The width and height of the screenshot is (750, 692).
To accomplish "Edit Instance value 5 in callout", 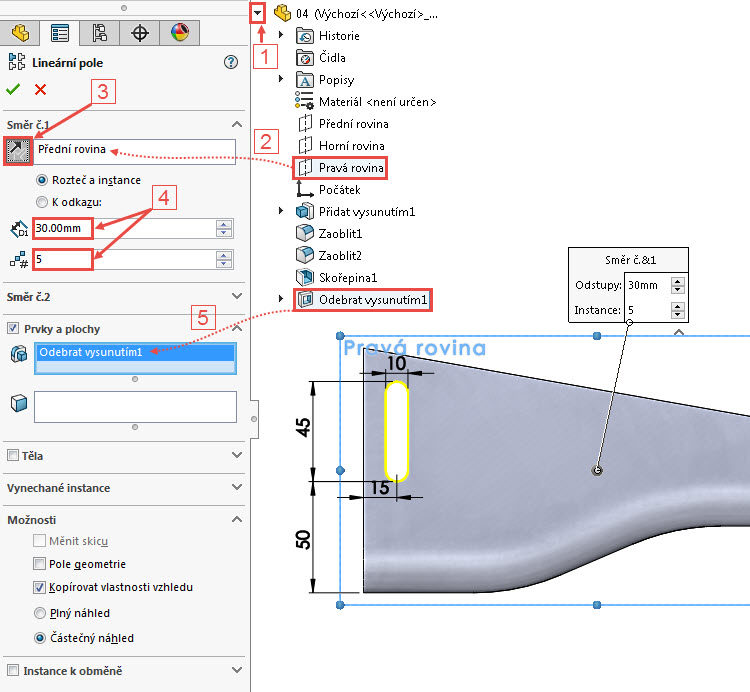I will click(x=647, y=310).
